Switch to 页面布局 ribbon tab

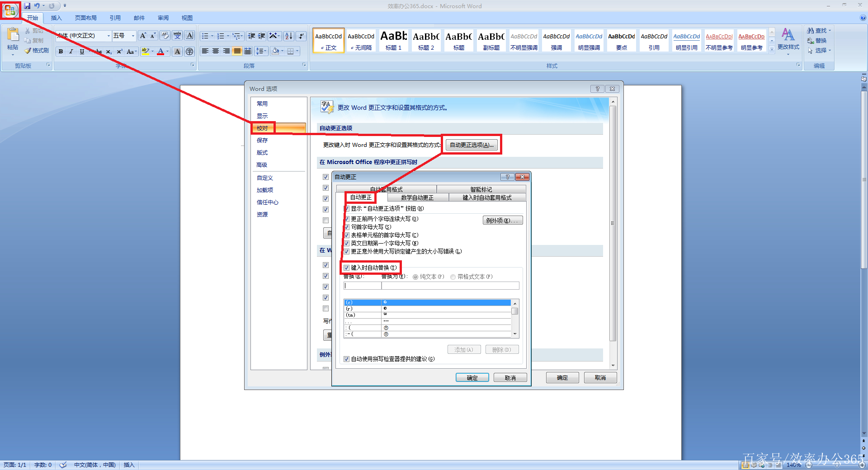[x=86, y=18]
